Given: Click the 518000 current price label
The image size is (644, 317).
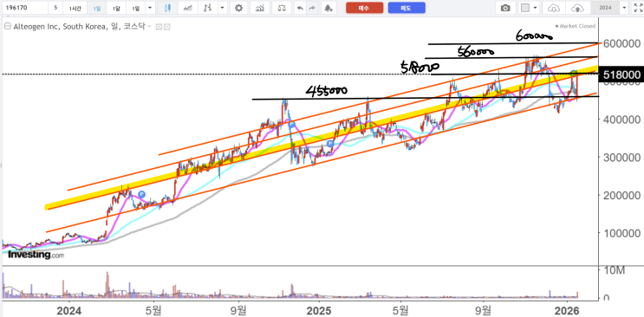Looking at the screenshot, I should click(x=621, y=74).
